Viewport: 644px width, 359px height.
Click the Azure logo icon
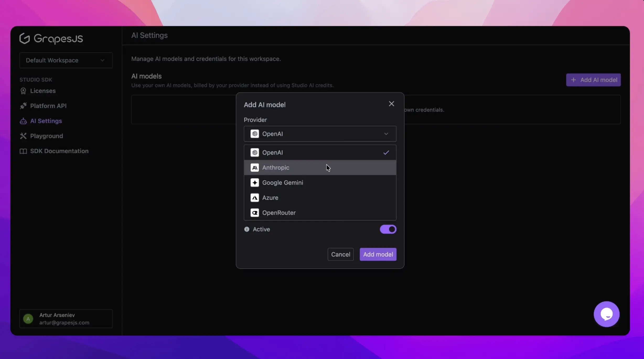click(x=255, y=198)
